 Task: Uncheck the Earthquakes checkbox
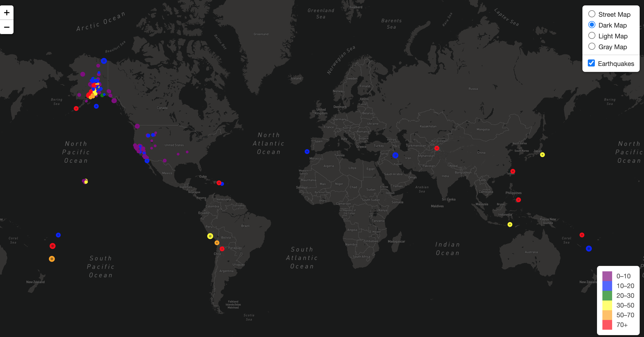(591, 63)
